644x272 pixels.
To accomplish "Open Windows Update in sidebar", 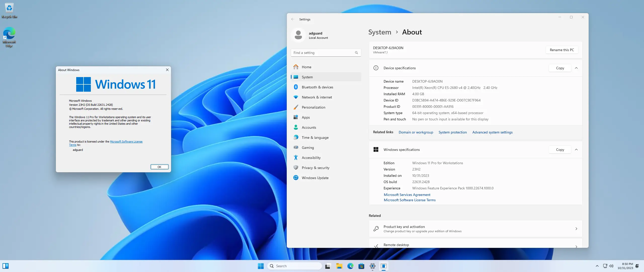I will [x=315, y=178].
